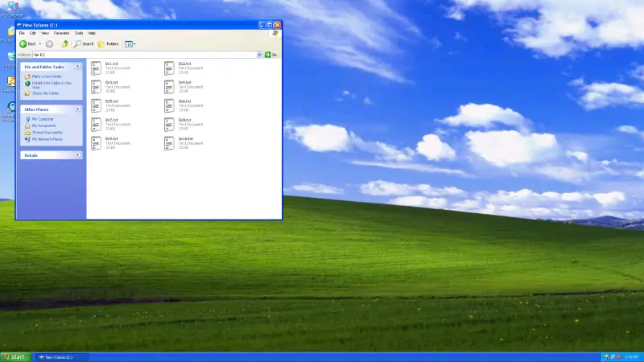Expand the Details panel
Image resolution: width=644 pixels, height=362 pixels.
77,155
